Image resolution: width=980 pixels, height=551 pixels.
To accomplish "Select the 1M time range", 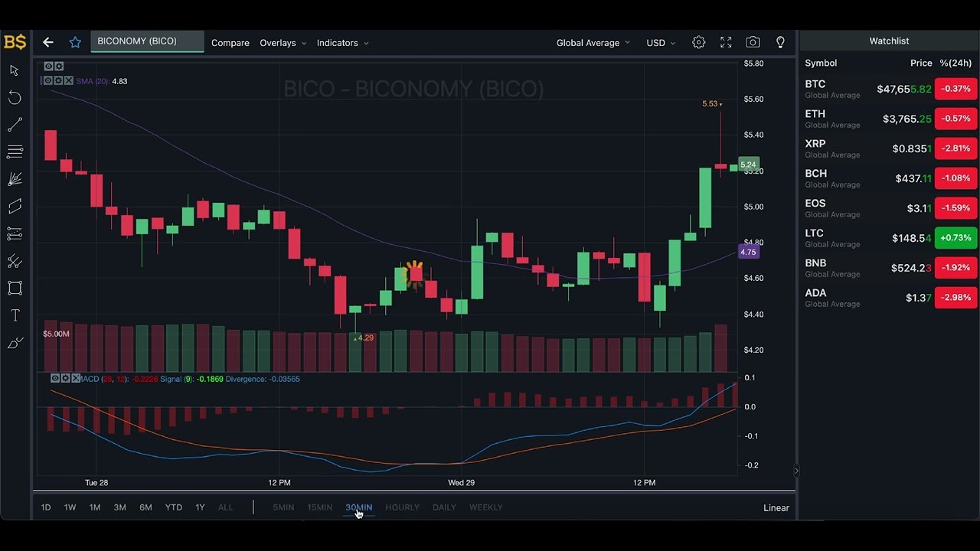I will (95, 507).
